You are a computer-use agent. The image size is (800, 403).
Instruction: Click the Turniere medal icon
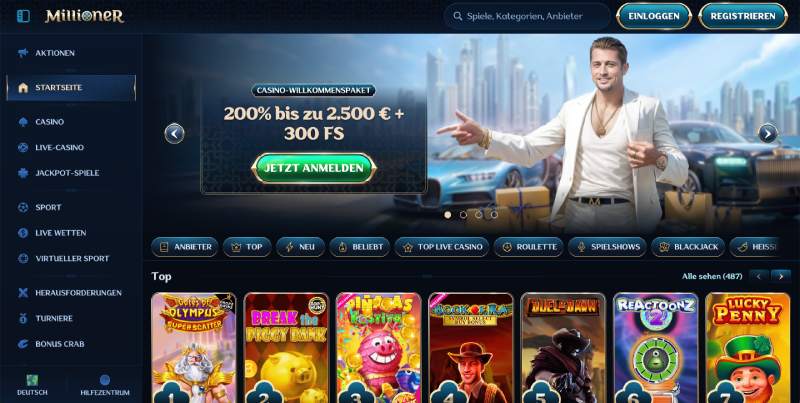click(23, 318)
